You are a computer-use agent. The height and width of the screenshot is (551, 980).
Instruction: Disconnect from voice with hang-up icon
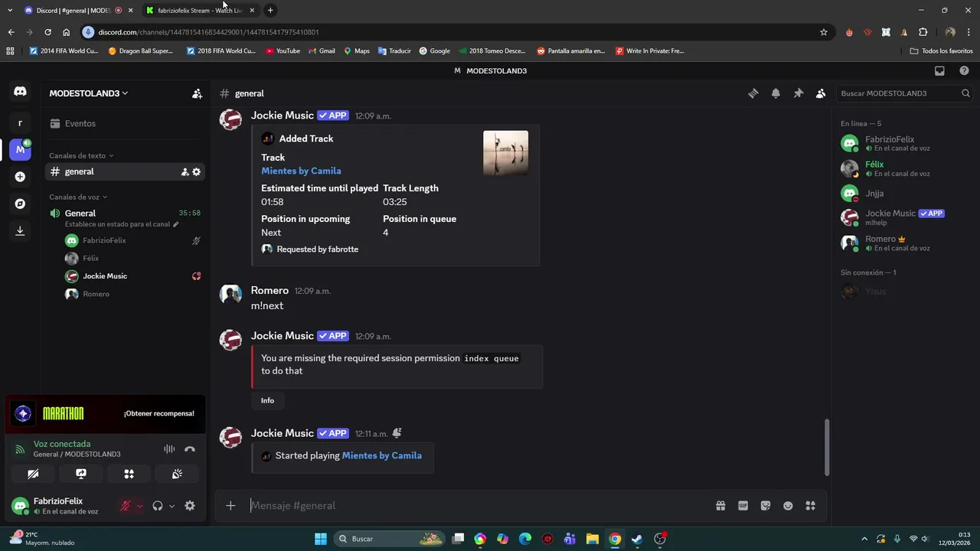(x=190, y=449)
